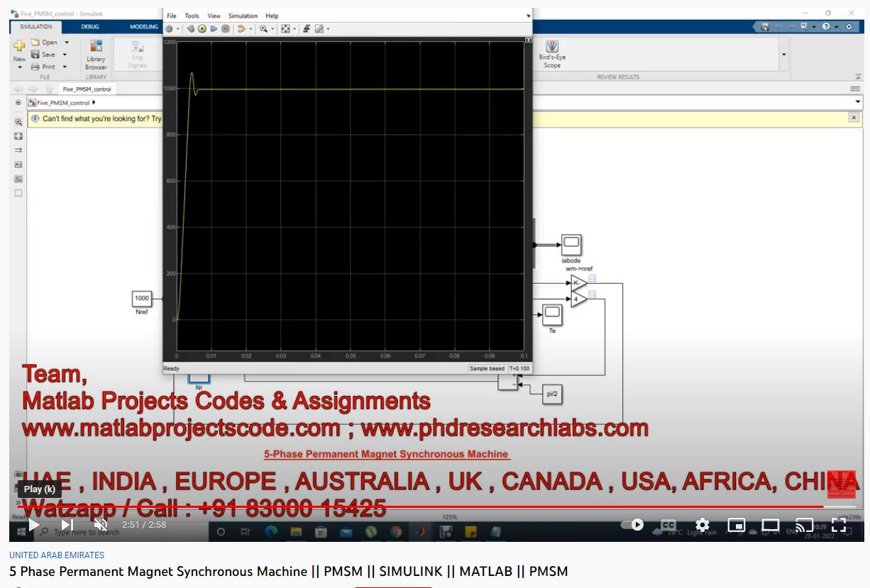The image size is (870, 588).
Task: Open the Simulation menu in scope
Action: (x=243, y=16)
